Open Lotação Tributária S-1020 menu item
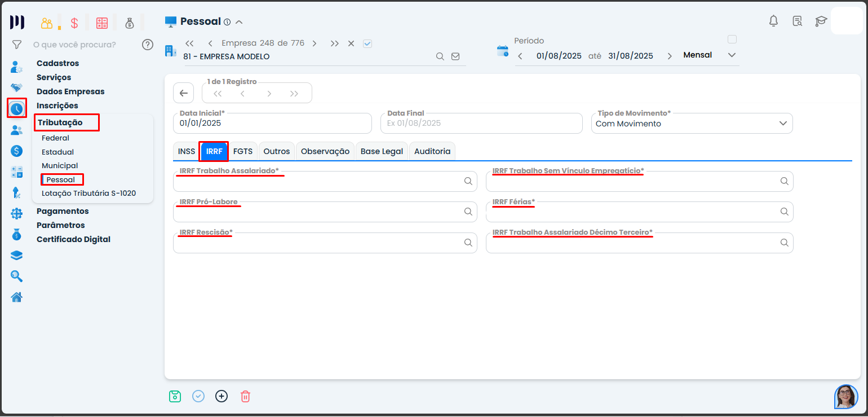This screenshot has height=417, width=868. 88,193
